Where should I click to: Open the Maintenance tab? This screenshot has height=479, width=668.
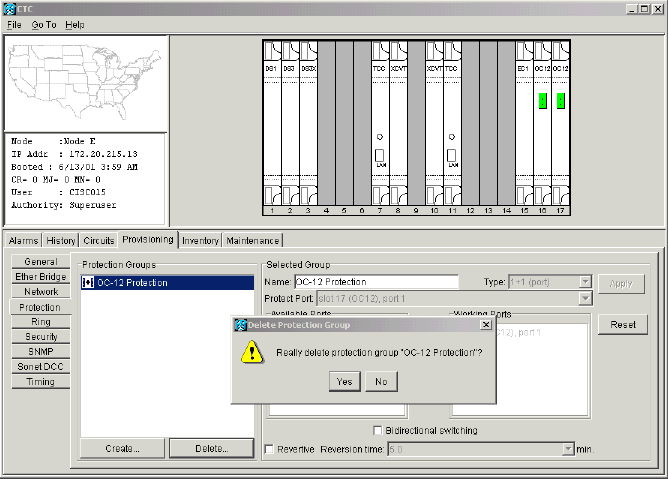coord(253,241)
